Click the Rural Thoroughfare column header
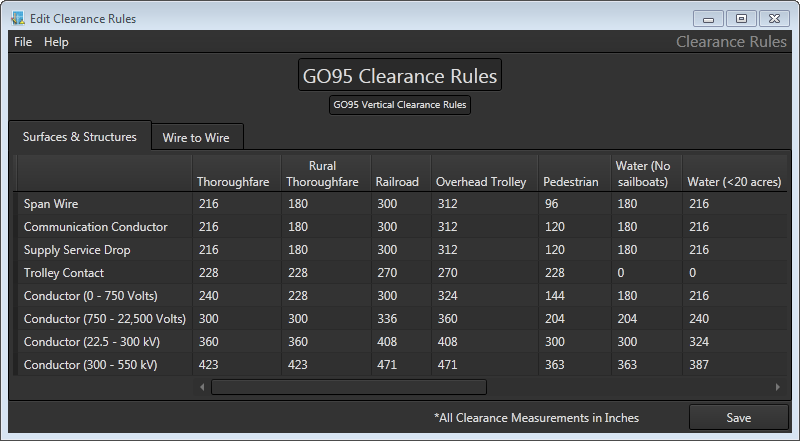Image resolution: width=800 pixels, height=441 pixels. point(322,174)
